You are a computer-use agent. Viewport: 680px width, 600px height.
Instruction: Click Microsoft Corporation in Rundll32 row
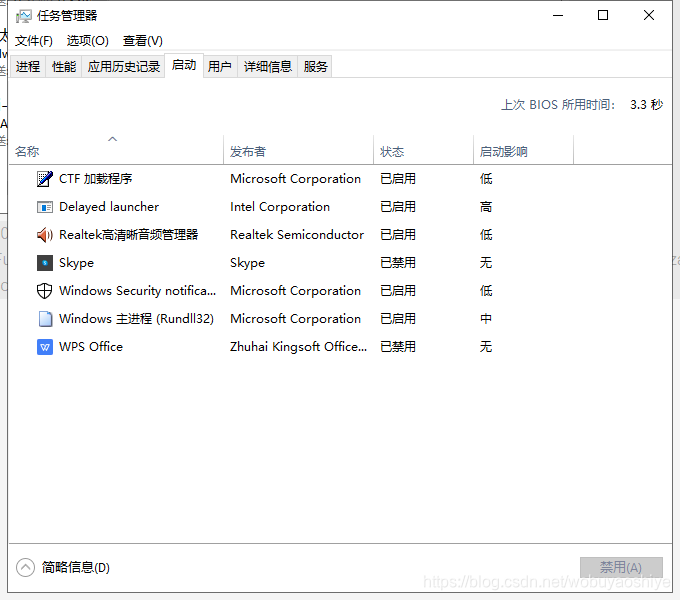(x=295, y=319)
